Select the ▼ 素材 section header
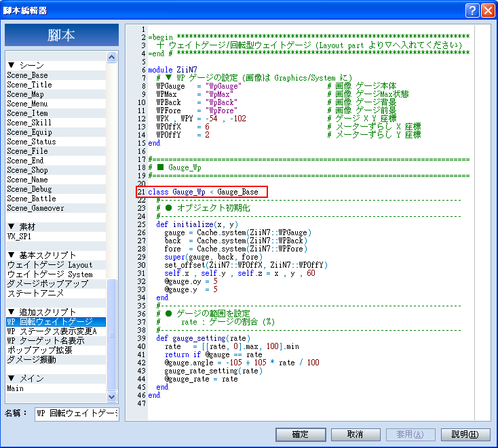This screenshot has height=448, width=498. tap(56, 227)
